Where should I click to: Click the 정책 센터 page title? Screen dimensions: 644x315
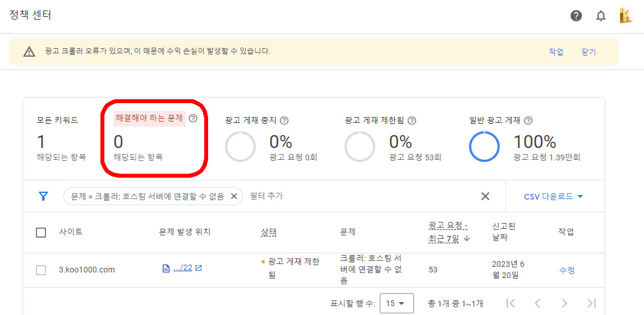point(30,16)
